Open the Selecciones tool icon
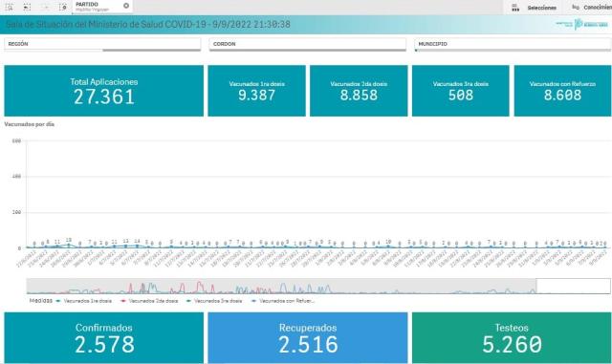 point(515,8)
